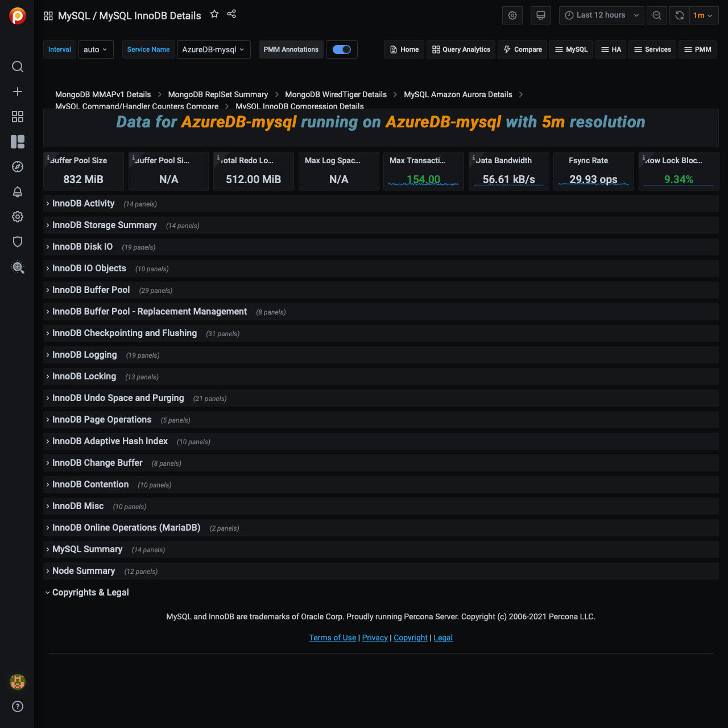Image resolution: width=728 pixels, height=728 pixels.
Task: Cycle view mode with monitor icon
Action: click(541, 15)
